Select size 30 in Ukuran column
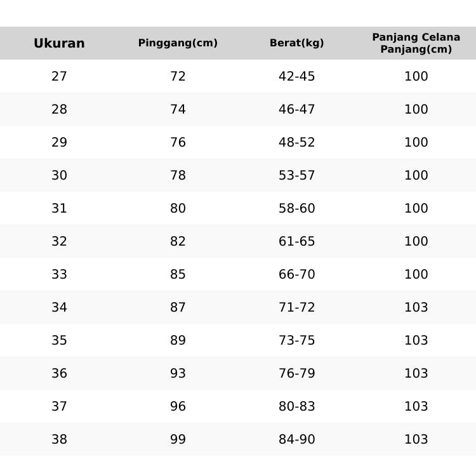 (x=59, y=175)
